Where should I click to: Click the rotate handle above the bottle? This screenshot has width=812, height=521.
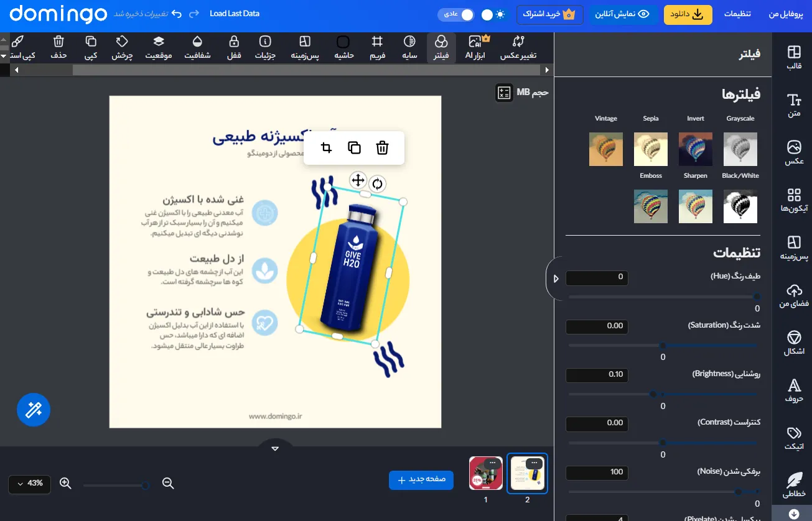[x=377, y=183]
